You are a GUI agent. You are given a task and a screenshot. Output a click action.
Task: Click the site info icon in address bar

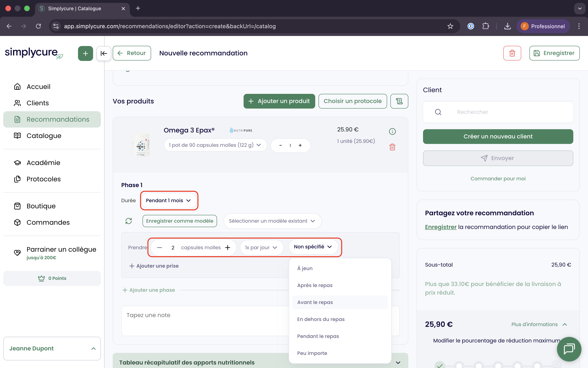tap(56, 26)
